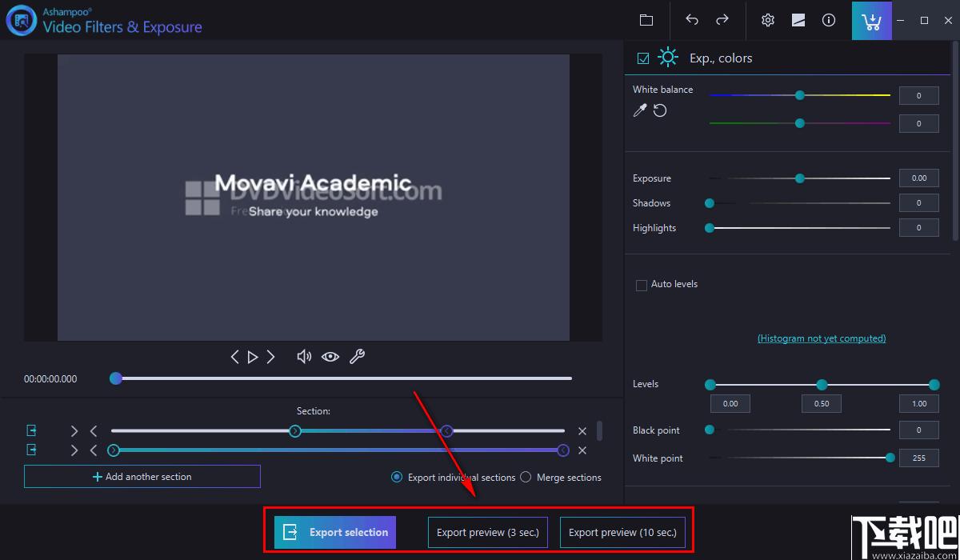Image resolution: width=960 pixels, height=560 pixels.
Task: Open the settings gear
Action: click(x=768, y=20)
